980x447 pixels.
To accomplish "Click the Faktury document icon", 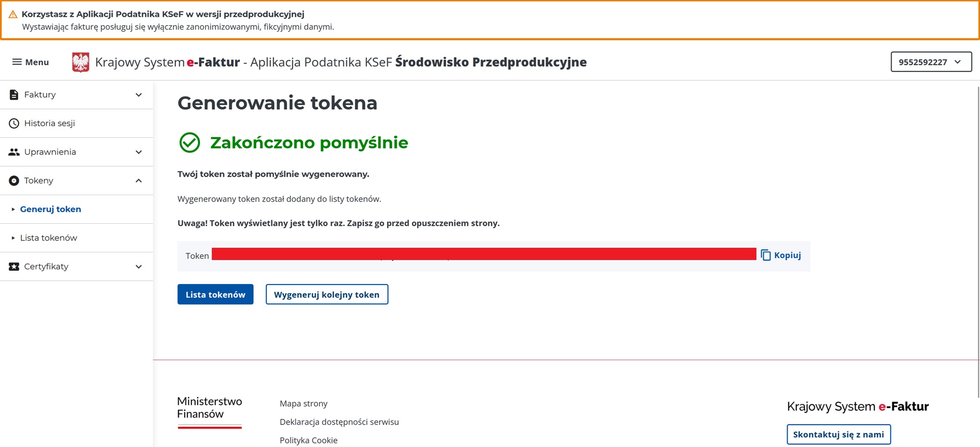I will (x=13, y=94).
